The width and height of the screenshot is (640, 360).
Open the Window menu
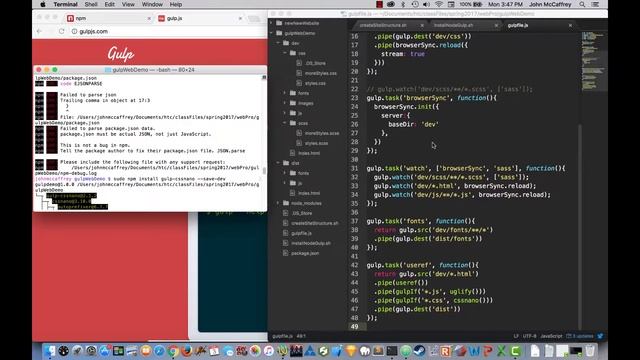[x=152, y=4]
